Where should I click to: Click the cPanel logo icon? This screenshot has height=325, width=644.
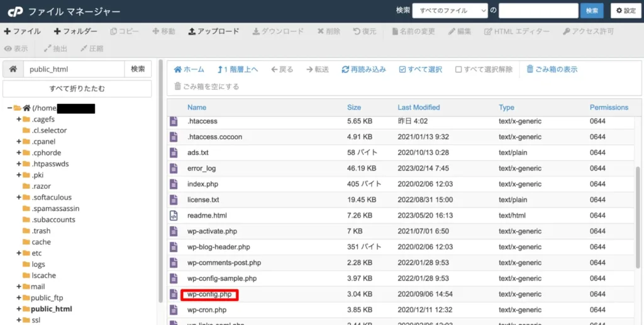point(15,11)
